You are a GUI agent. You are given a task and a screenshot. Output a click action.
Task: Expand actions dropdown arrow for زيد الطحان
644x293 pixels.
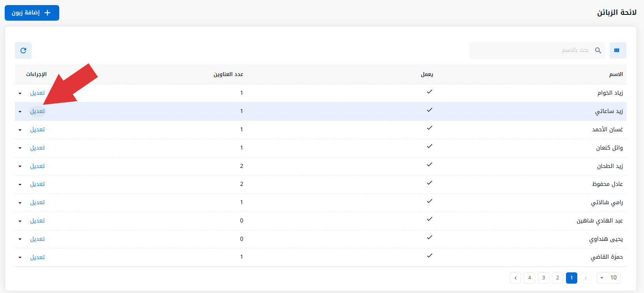coord(20,167)
